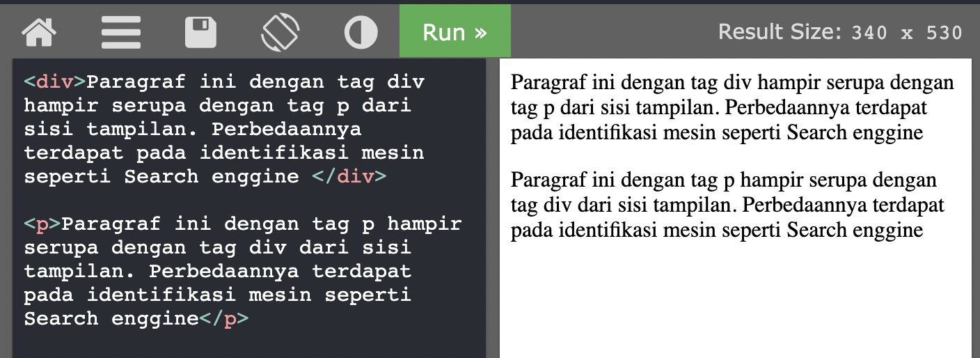Screen dimensions: 980x358
Task: Place cursor on the opening <p> tag
Action: tap(42, 224)
